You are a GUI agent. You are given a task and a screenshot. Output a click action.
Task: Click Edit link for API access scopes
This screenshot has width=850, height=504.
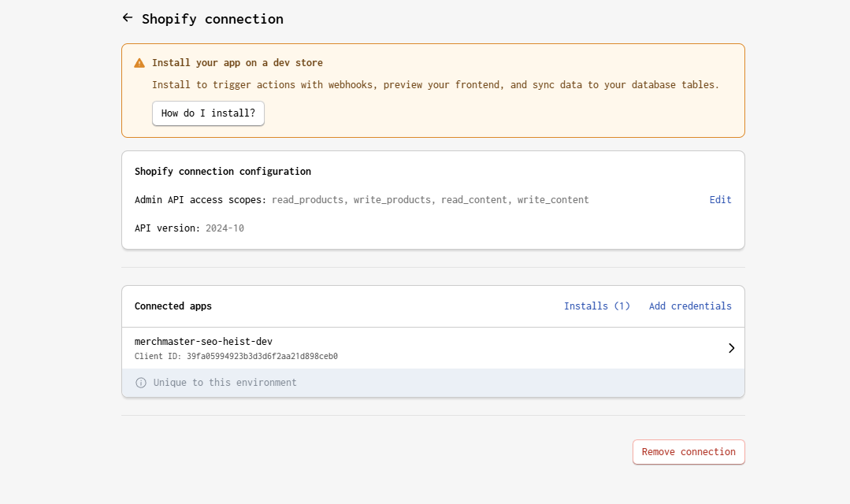pos(720,200)
